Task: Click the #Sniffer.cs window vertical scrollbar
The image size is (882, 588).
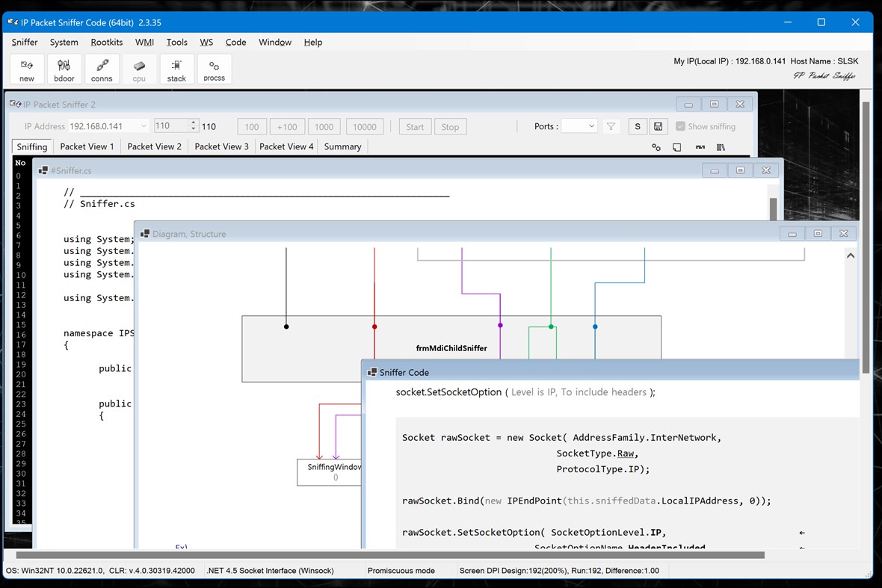Action: click(774, 208)
